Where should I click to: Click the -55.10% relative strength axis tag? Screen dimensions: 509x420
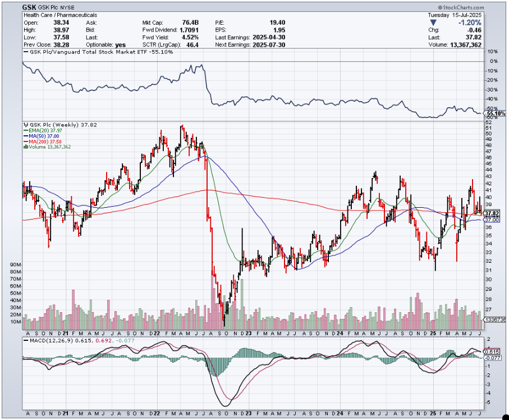tap(496, 113)
